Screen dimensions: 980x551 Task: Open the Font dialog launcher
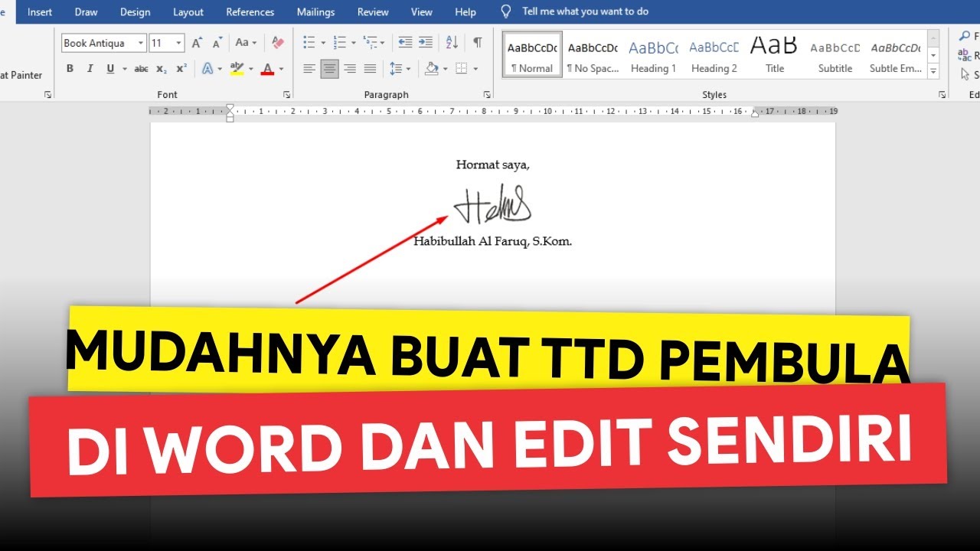(x=287, y=95)
